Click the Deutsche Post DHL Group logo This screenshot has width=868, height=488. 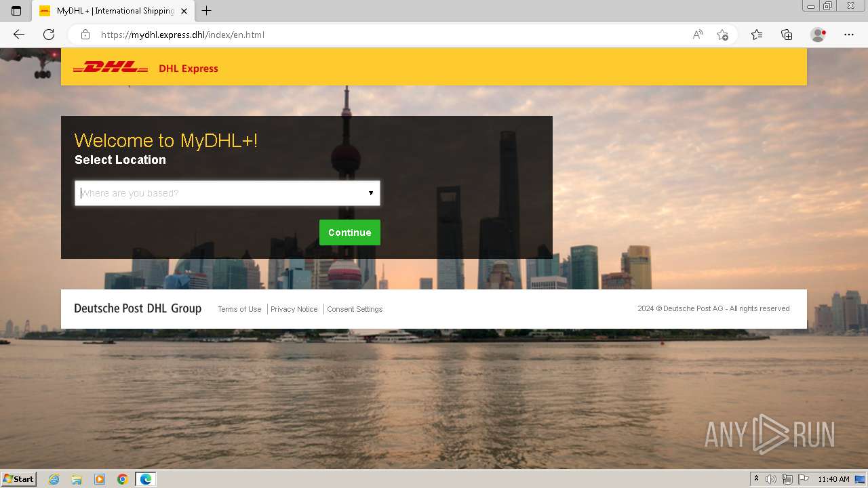point(138,308)
